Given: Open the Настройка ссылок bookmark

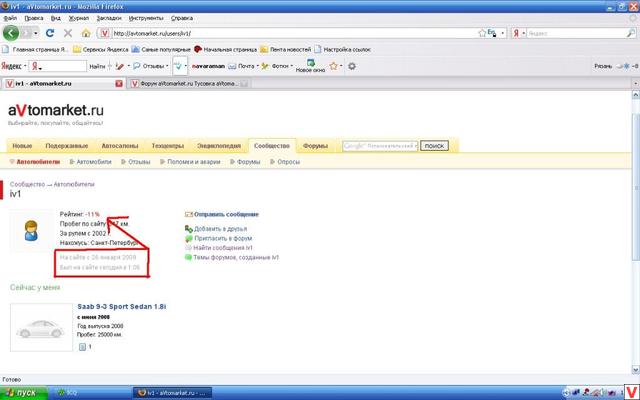Looking at the screenshot, I should click(342, 49).
